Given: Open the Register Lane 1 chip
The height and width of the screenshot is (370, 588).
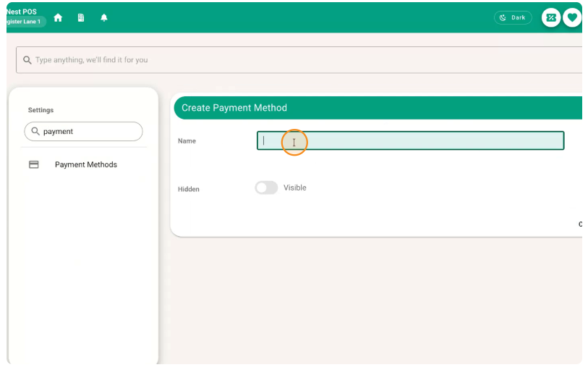Looking at the screenshot, I should 24,22.
